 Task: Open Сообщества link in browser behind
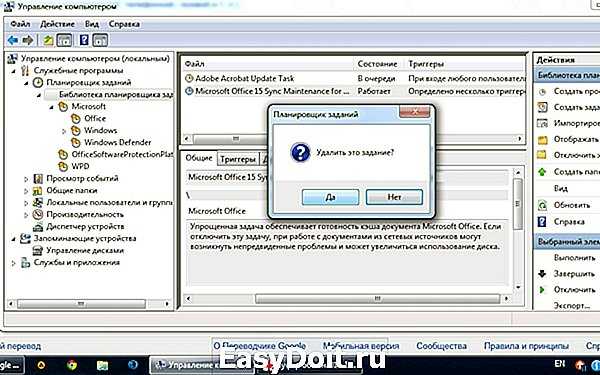click(441, 346)
